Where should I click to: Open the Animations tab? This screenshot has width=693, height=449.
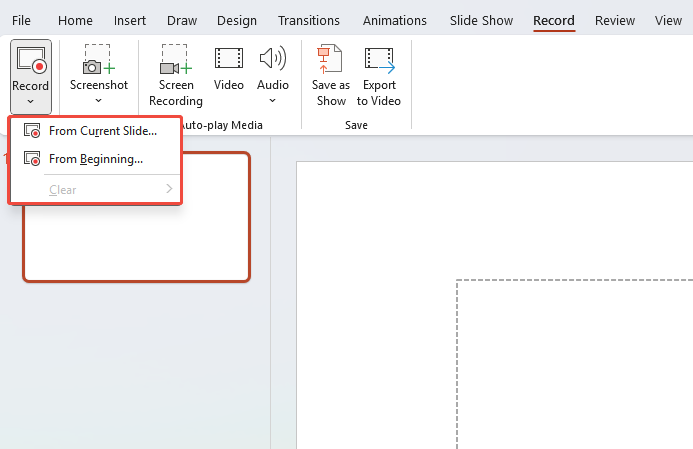coord(395,20)
